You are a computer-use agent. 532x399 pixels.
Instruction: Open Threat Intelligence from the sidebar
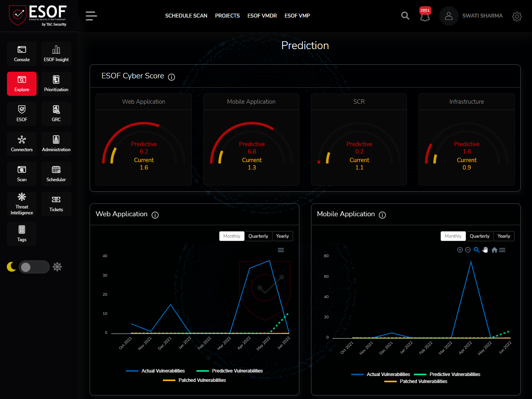click(21, 203)
